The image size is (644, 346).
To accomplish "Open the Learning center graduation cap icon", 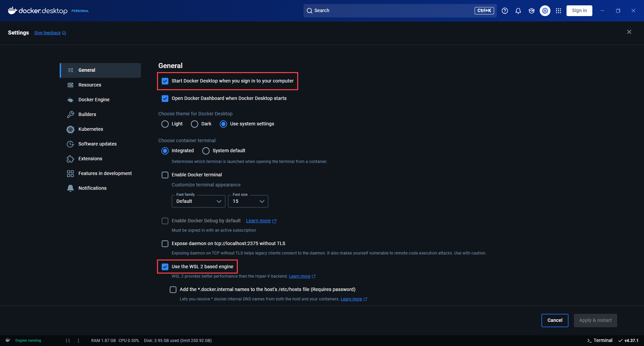I will pyautogui.click(x=532, y=11).
